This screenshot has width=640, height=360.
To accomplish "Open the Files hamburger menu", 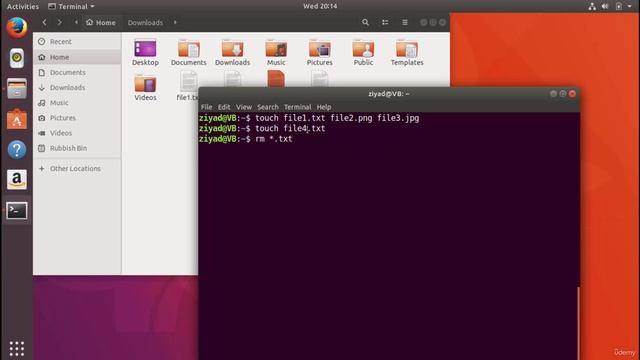I will point(404,22).
